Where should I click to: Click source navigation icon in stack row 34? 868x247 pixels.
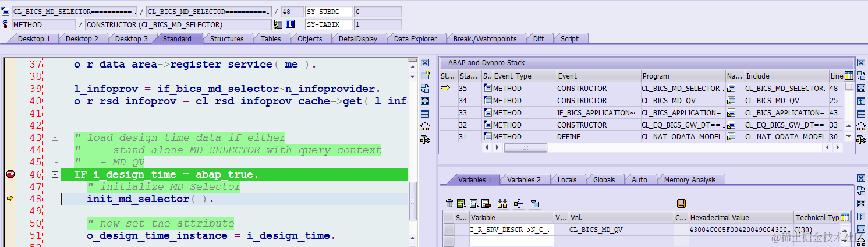pyautogui.click(x=732, y=101)
